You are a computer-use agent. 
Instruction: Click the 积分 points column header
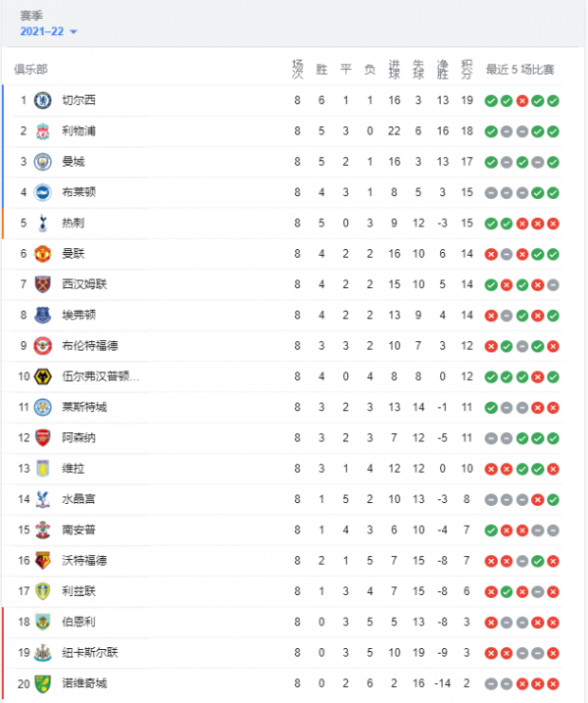(x=466, y=69)
